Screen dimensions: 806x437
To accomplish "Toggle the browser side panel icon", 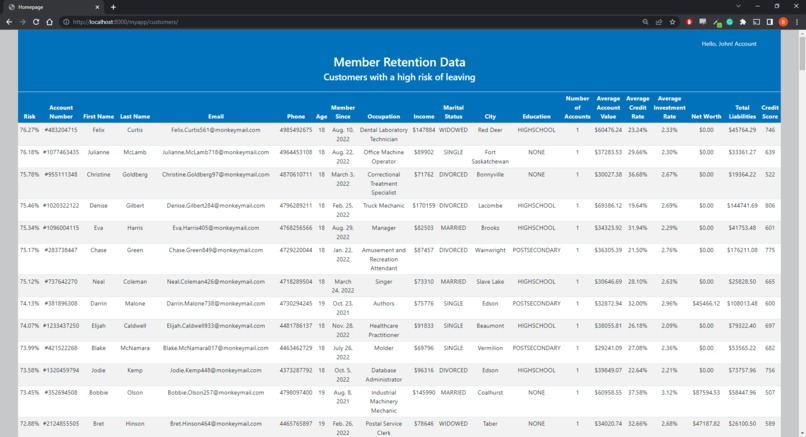I will pos(770,22).
